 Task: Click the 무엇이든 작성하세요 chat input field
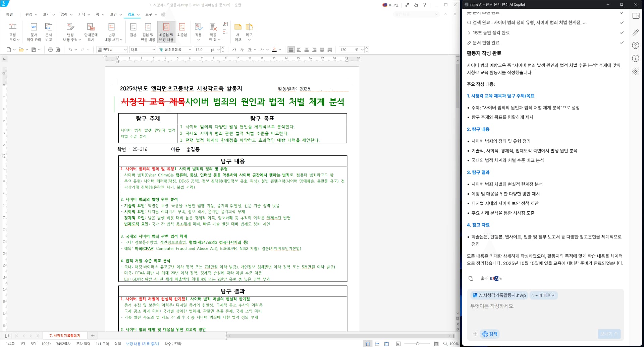[537, 306]
